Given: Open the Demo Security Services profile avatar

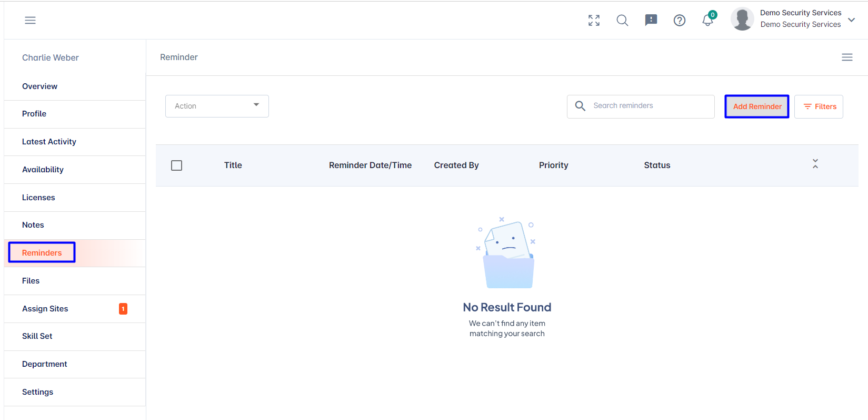Looking at the screenshot, I should [742, 19].
